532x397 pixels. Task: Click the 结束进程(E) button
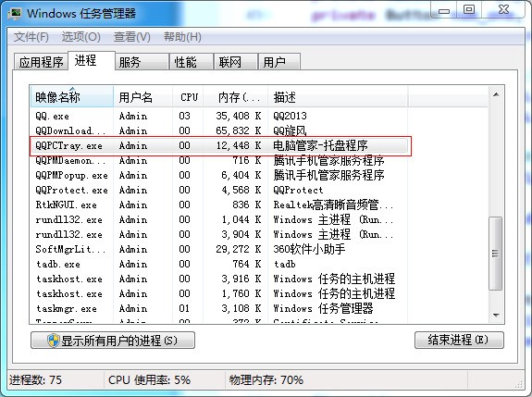[459, 340]
